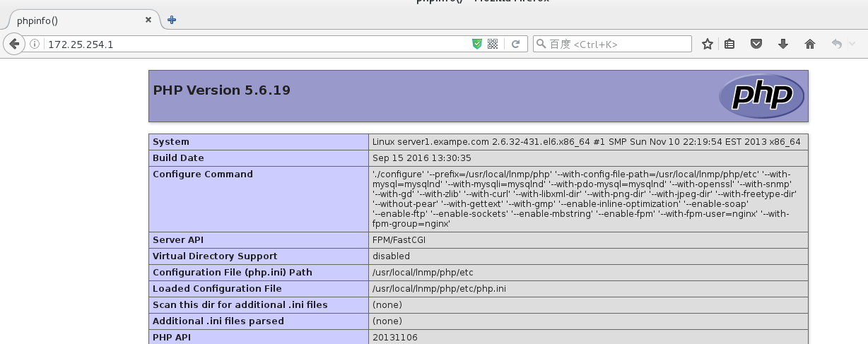Screen dimensions: 868x344
Task: Click the './configure' command value text
Action: (585, 199)
